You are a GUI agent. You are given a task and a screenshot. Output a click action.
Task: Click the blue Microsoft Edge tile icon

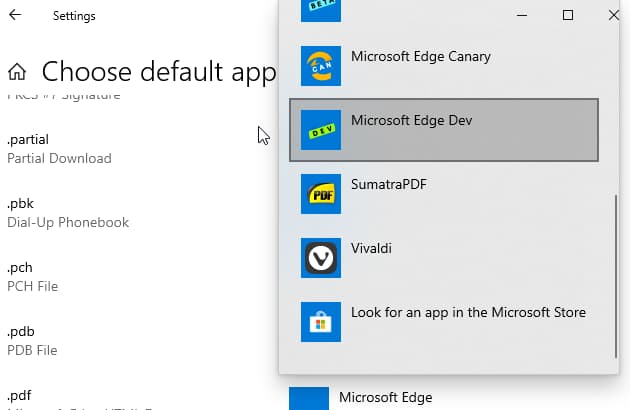[309, 398]
